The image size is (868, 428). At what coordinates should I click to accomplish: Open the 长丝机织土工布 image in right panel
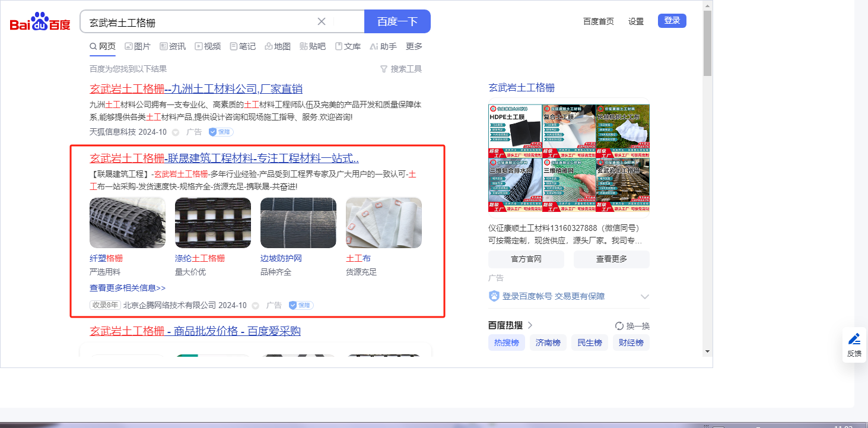[x=623, y=131]
